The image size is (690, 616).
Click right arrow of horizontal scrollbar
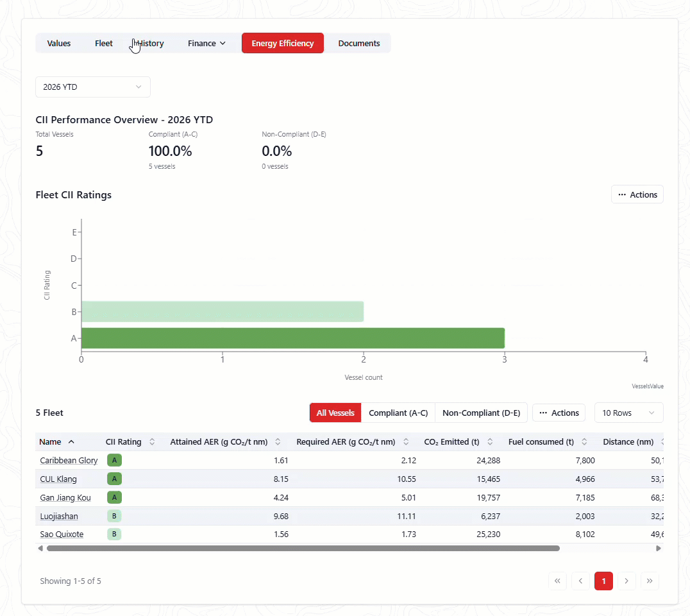659,548
